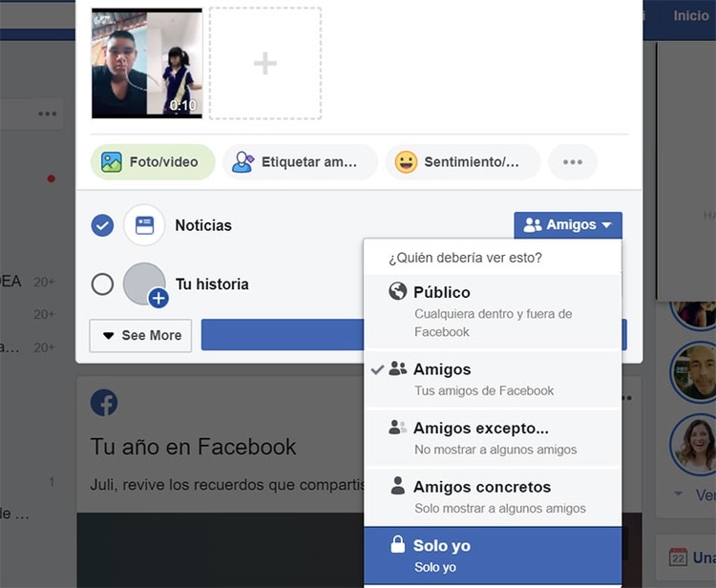Image resolution: width=716 pixels, height=588 pixels.
Task: Choose Amigos excepto... option
Action: [x=494, y=438]
